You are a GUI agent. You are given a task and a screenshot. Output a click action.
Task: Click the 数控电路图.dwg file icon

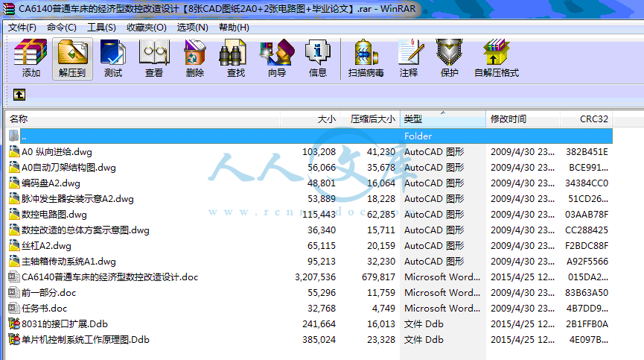click(x=14, y=214)
